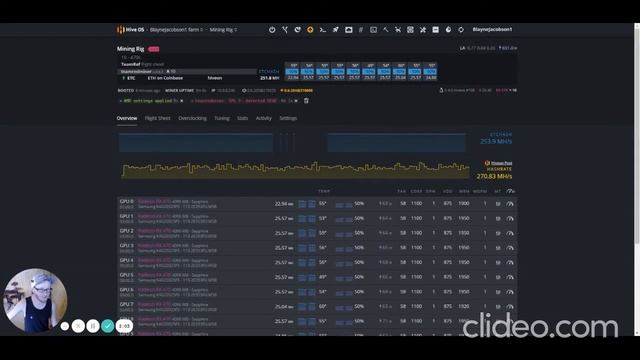The height and width of the screenshot is (360, 640).
Task: Click the yellow pool hashrate chart
Action: [x=296, y=170]
